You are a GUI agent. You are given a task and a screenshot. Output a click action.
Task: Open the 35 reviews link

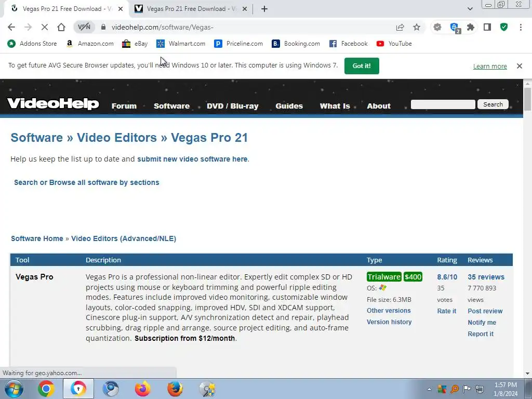486,277
